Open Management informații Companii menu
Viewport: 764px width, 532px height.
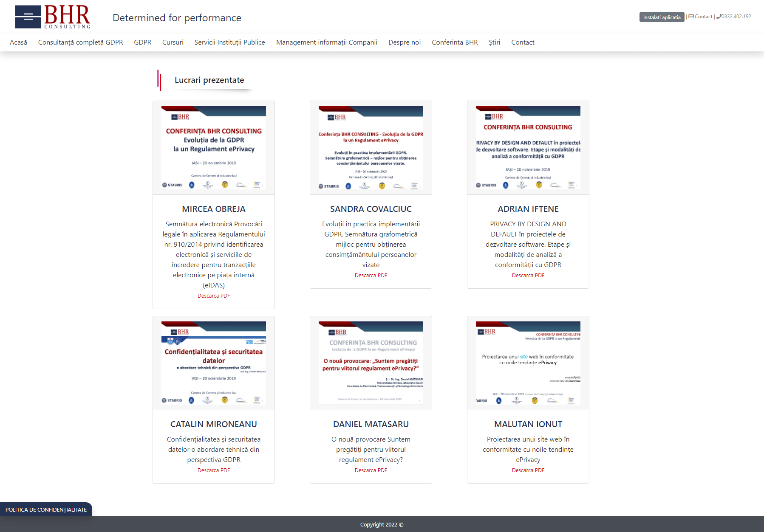click(327, 42)
